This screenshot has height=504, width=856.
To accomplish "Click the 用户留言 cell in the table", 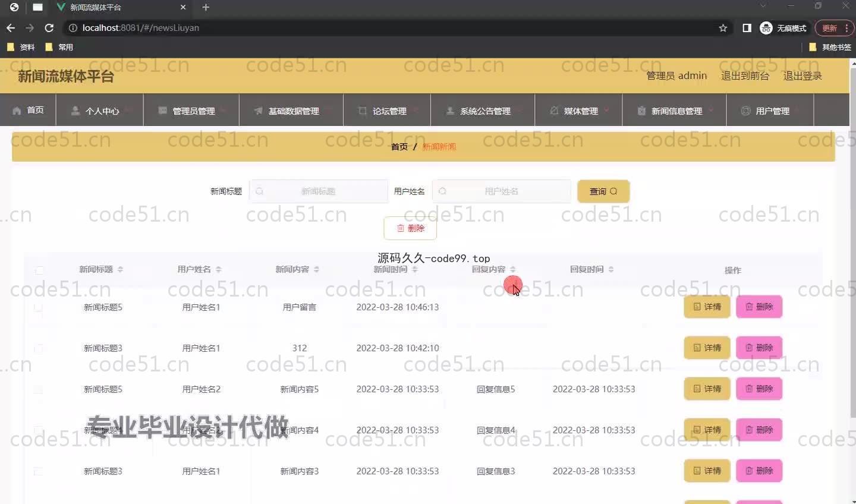I will pos(300,307).
